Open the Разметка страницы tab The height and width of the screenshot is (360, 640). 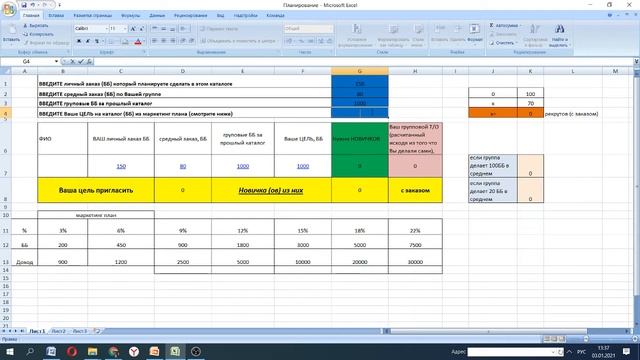[x=93, y=16]
